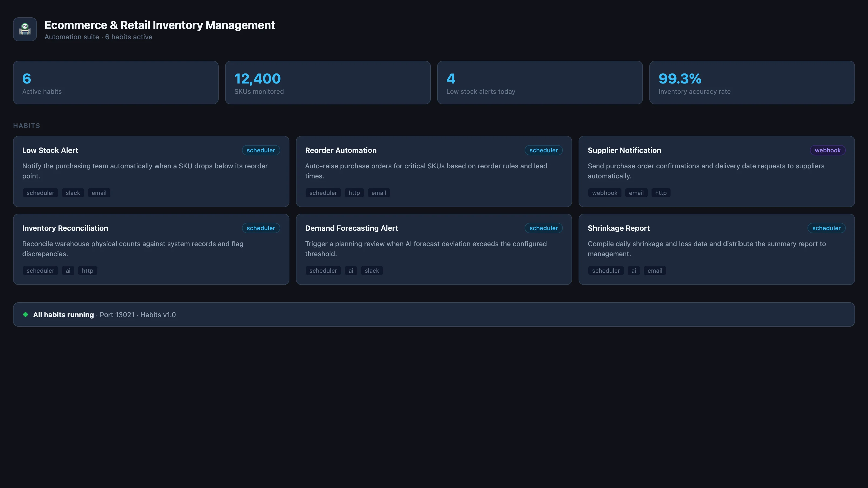The width and height of the screenshot is (868, 488).
Task: Select ai tag in Inventory Reconciliation
Action: (x=68, y=271)
